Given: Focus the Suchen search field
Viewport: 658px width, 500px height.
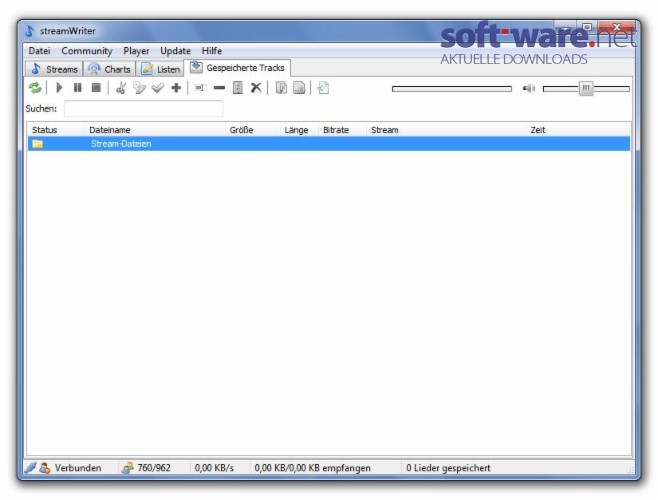Looking at the screenshot, I should tap(144, 109).
